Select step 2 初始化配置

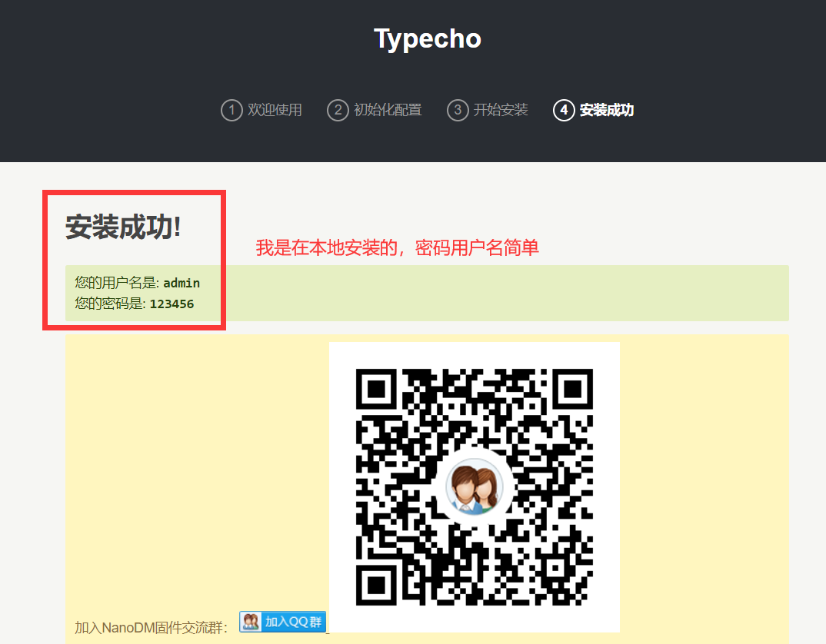tap(375, 110)
